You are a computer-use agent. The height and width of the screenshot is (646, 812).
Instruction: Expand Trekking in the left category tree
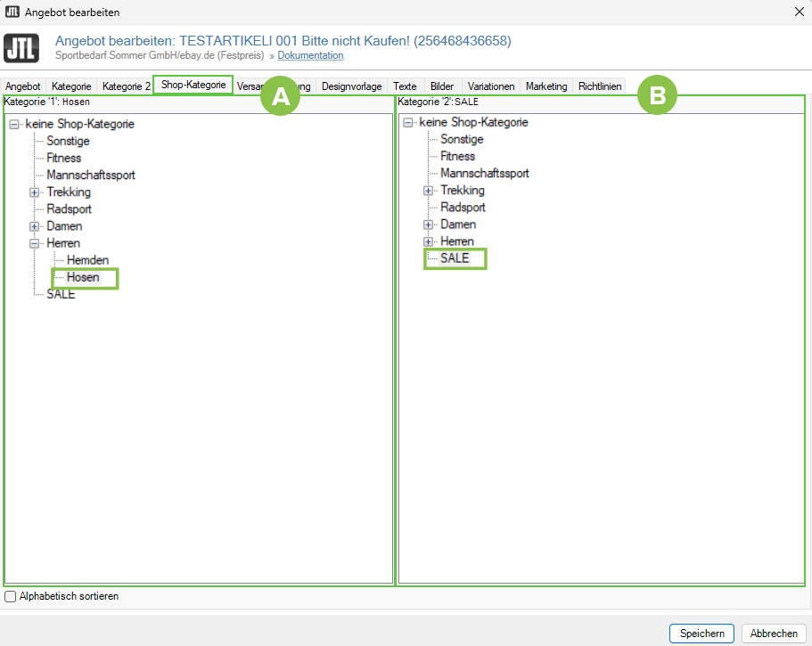coord(35,192)
